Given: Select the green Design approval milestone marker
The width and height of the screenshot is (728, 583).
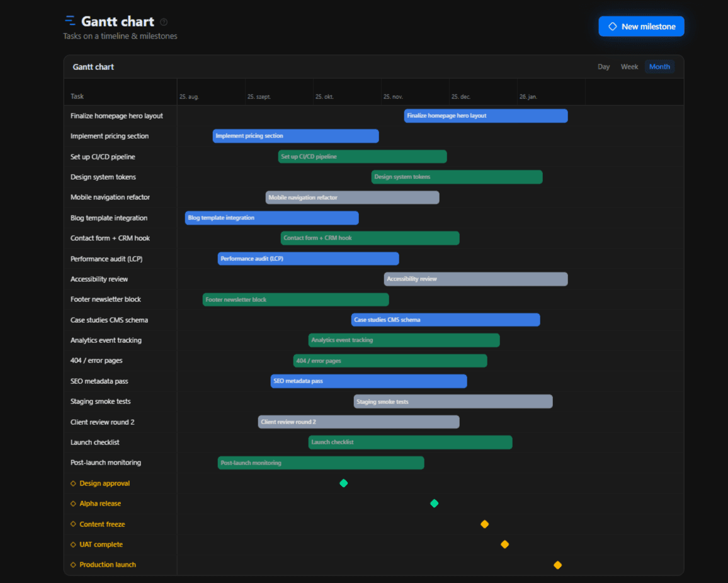Looking at the screenshot, I should [344, 483].
